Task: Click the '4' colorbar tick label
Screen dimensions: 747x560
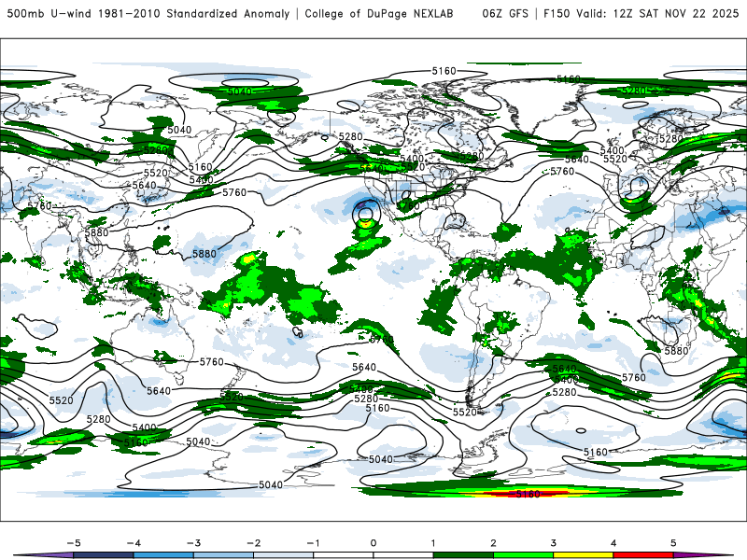Action: [x=613, y=543]
